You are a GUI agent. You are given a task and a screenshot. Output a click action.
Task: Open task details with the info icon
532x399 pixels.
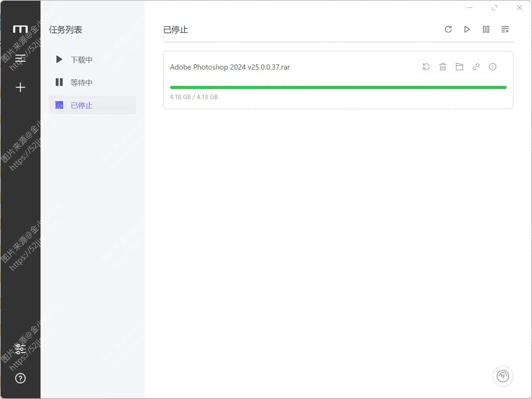(493, 67)
